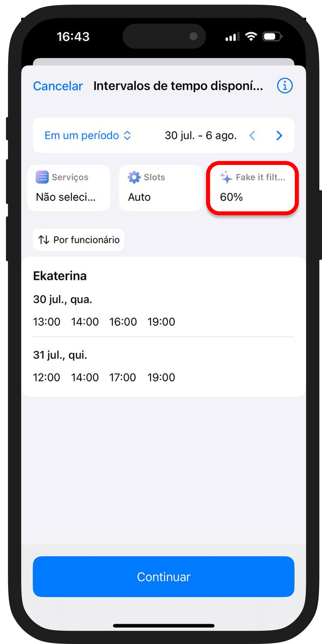
Task: Tap the Continuar button
Action: (x=163, y=577)
